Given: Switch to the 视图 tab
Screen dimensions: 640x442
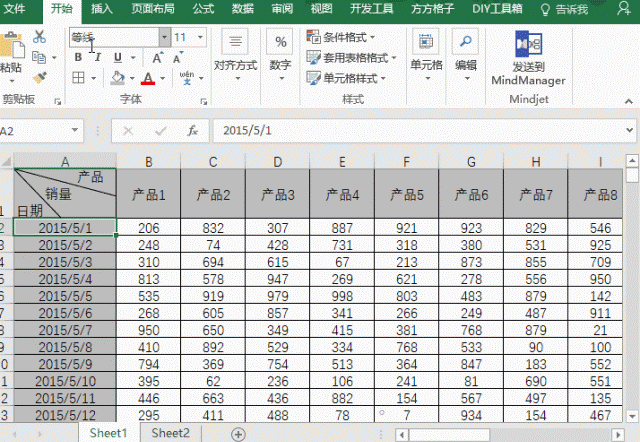Looking at the screenshot, I should 321,9.
